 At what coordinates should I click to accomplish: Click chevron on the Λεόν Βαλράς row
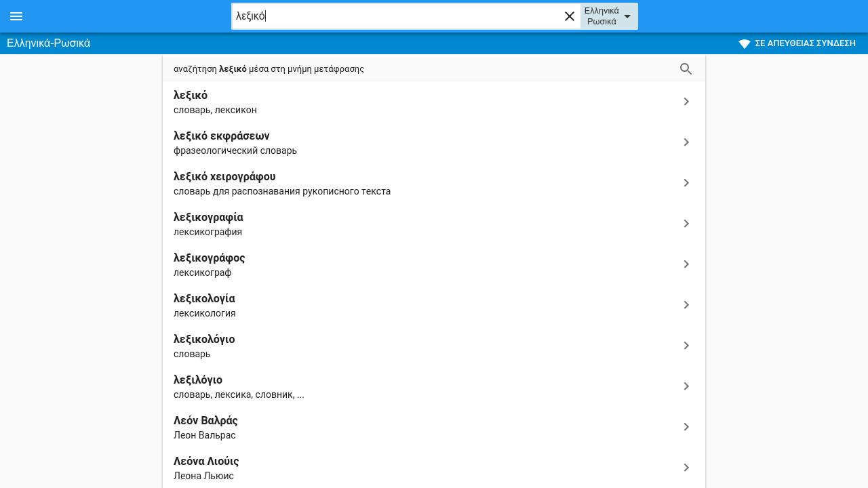pos(686,427)
